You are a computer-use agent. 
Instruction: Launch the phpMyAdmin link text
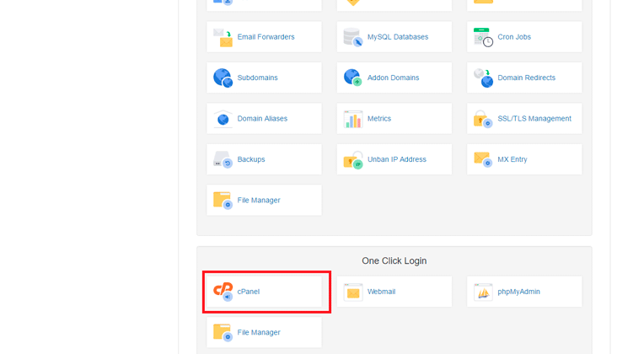[518, 292]
